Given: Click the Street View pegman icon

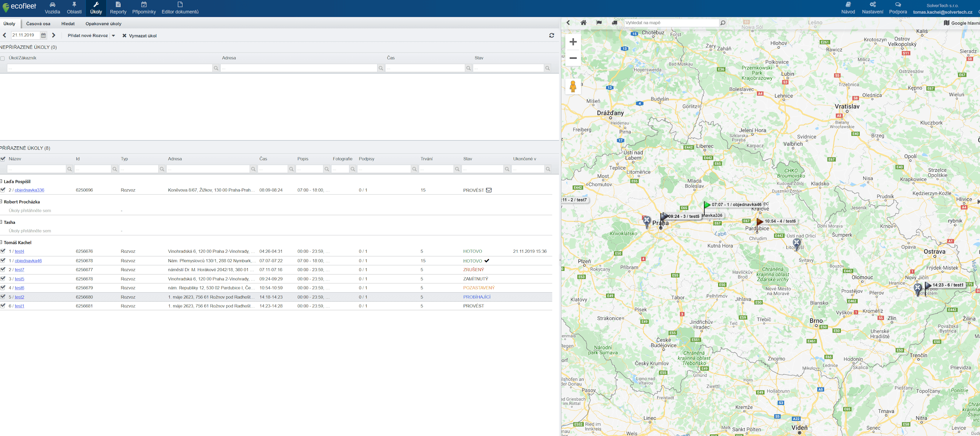Looking at the screenshot, I should tap(573, 86).
